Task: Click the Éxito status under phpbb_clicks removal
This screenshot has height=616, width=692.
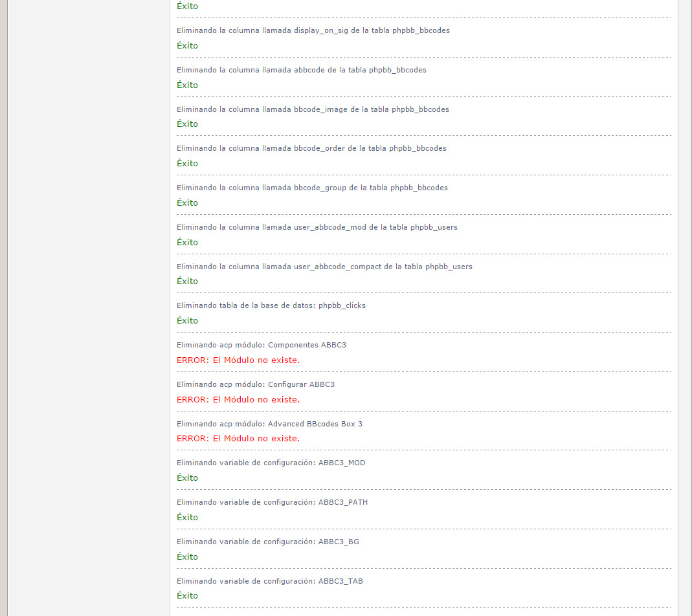Action: point(187,320)
